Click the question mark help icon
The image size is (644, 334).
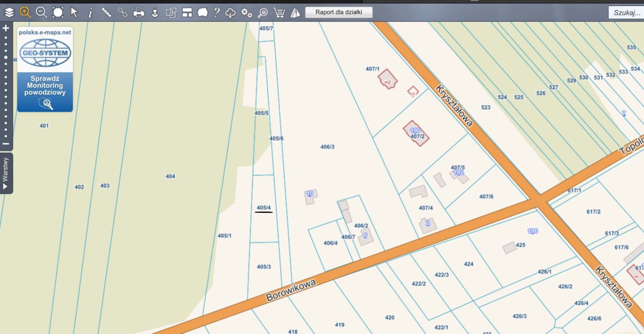(217, 12)
